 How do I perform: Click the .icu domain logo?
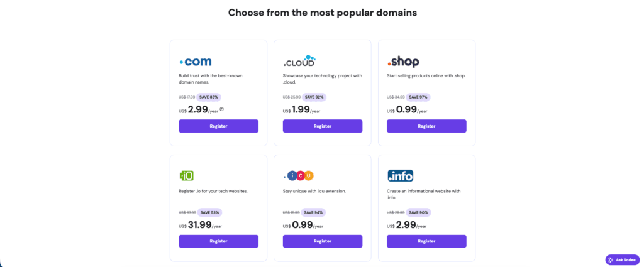pyautogui.click(x=299, y=175)
